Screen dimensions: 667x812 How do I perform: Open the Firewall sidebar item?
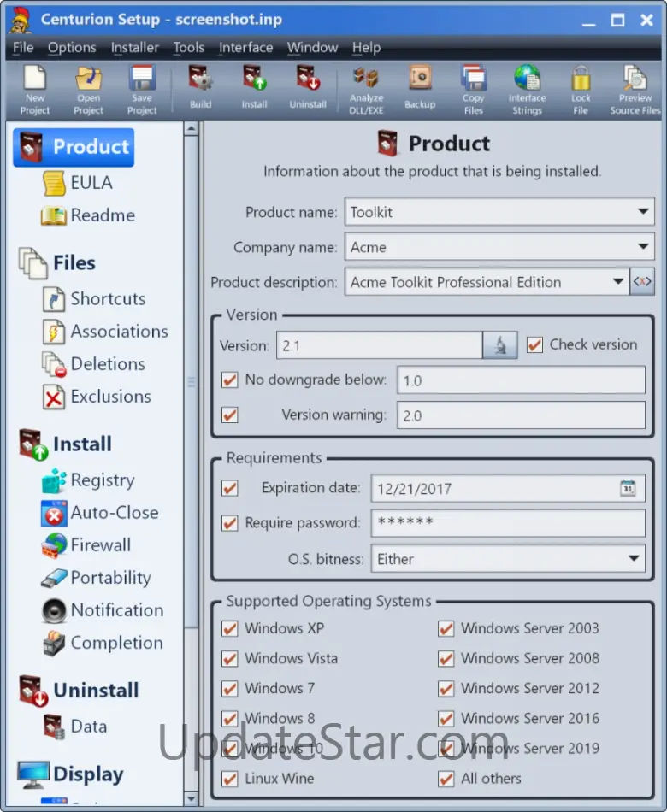coord(86,545)
